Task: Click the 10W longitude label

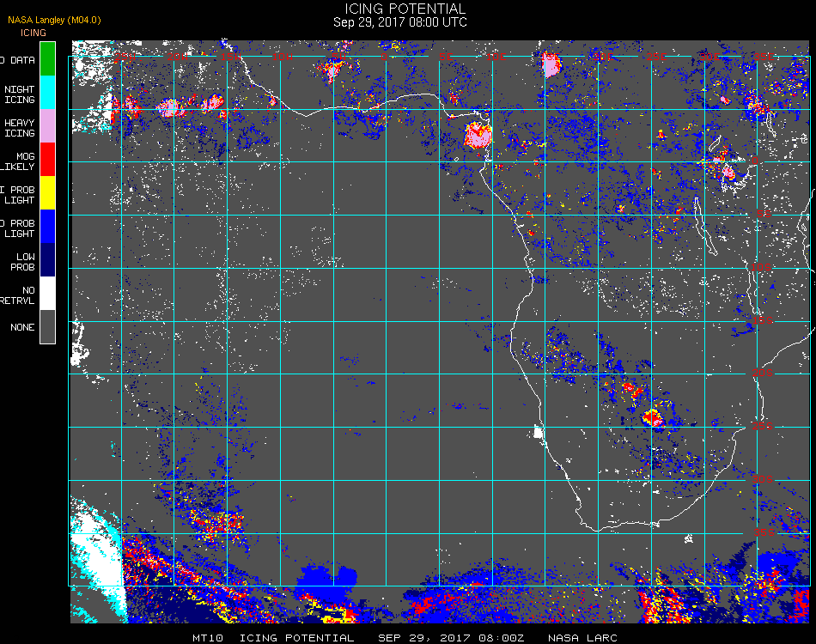Action: pos(283,57)
